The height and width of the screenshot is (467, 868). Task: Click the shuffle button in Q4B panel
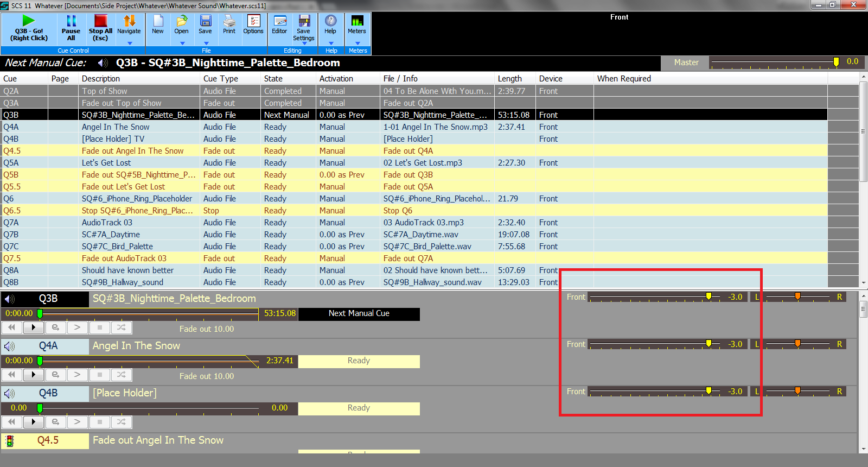[121, 422]
